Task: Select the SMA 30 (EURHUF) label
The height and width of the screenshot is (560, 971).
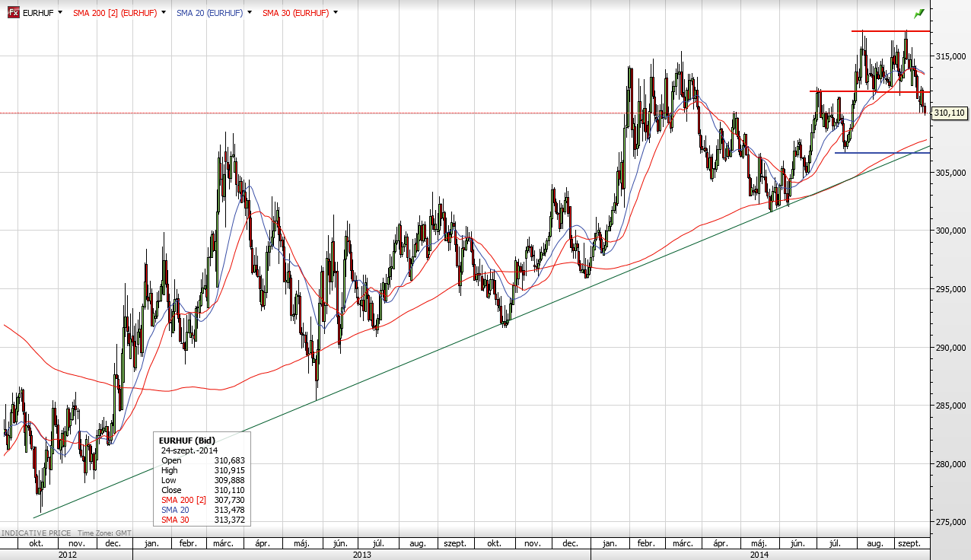Action: [295, 13]
